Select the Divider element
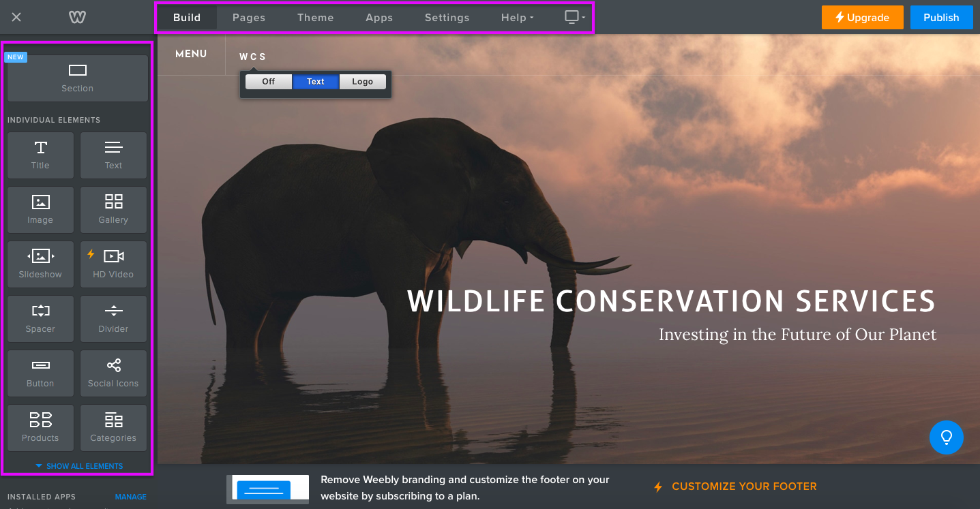This screenshot has width=980, height=509. click(x=113, y=319)
